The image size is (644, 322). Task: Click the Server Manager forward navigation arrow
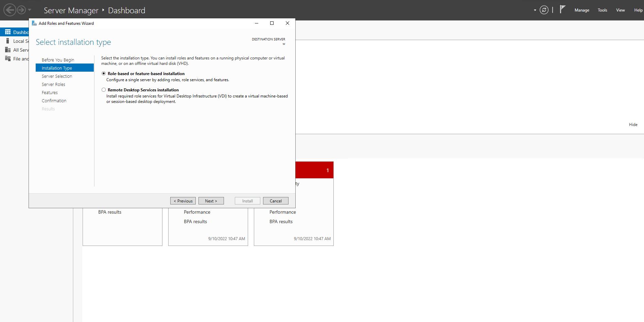click(x=21, y=10)
